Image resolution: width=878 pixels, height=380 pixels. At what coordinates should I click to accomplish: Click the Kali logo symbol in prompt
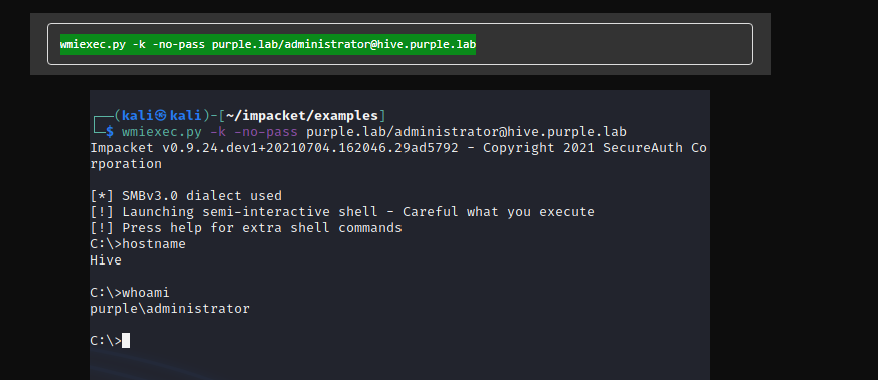[x=161, y=116]
